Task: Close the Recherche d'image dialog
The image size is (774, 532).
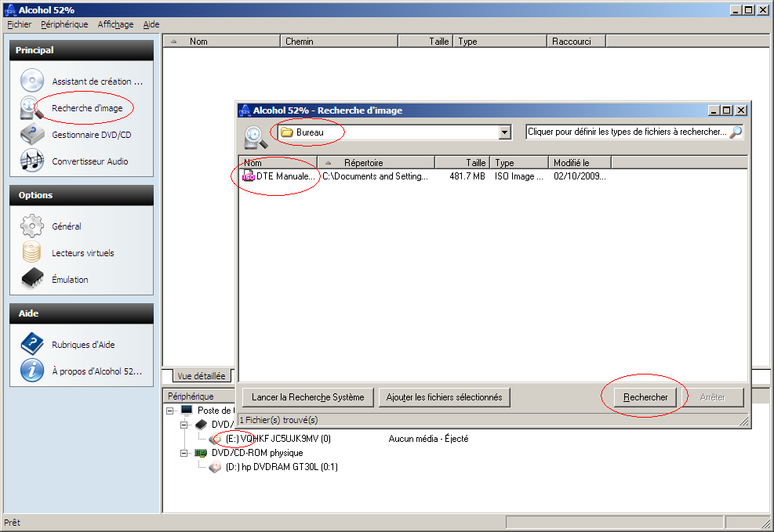Action: 740,110
